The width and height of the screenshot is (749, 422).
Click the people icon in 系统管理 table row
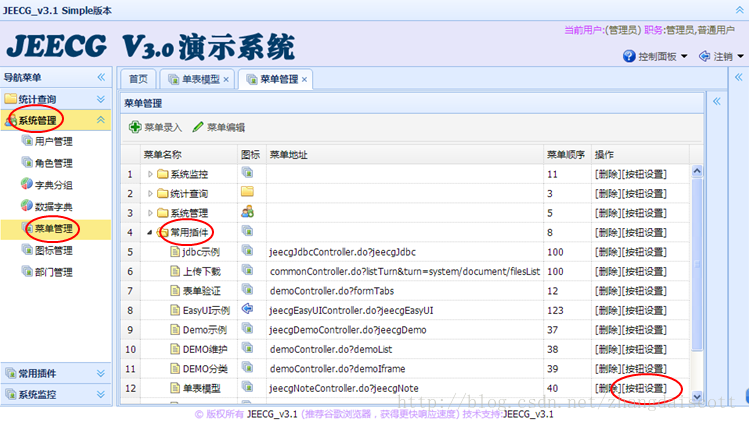pyautogui.click(x=247, y=211)
